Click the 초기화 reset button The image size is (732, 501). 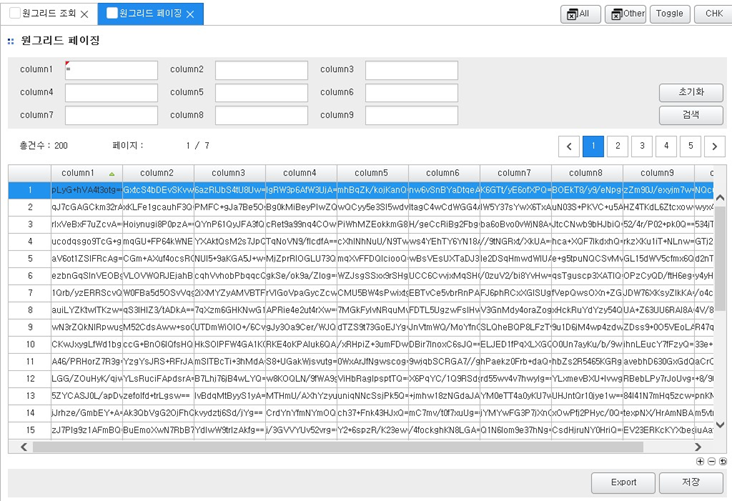691,92
